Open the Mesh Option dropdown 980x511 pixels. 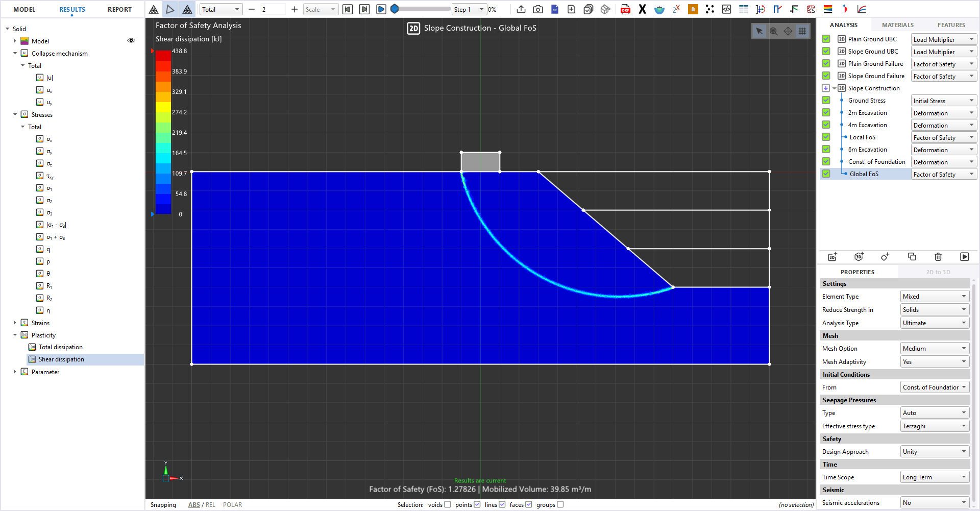pos(935,348)
